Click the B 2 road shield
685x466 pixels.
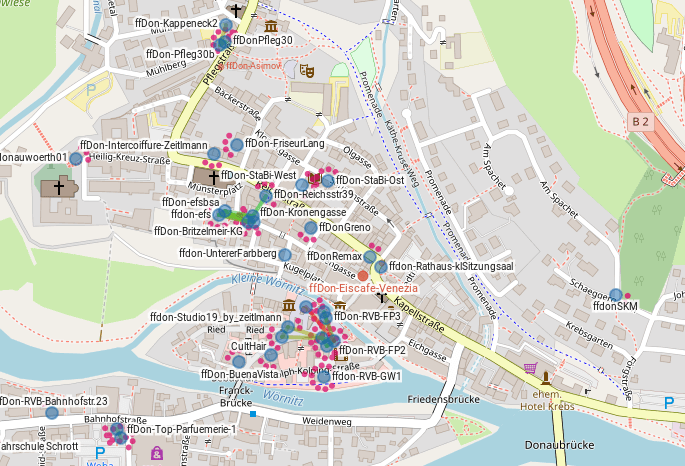point(640,122)
